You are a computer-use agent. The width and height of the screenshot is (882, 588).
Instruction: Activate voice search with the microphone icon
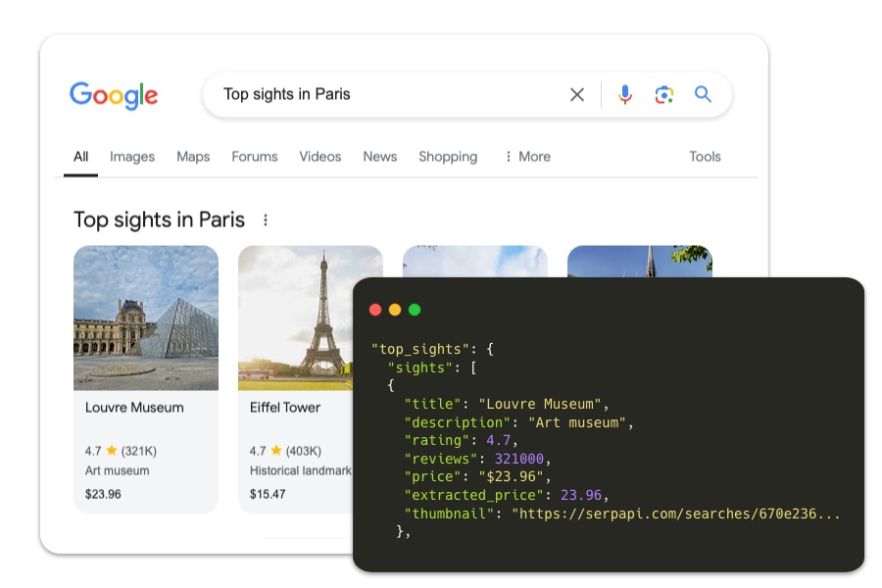[625, 94]
